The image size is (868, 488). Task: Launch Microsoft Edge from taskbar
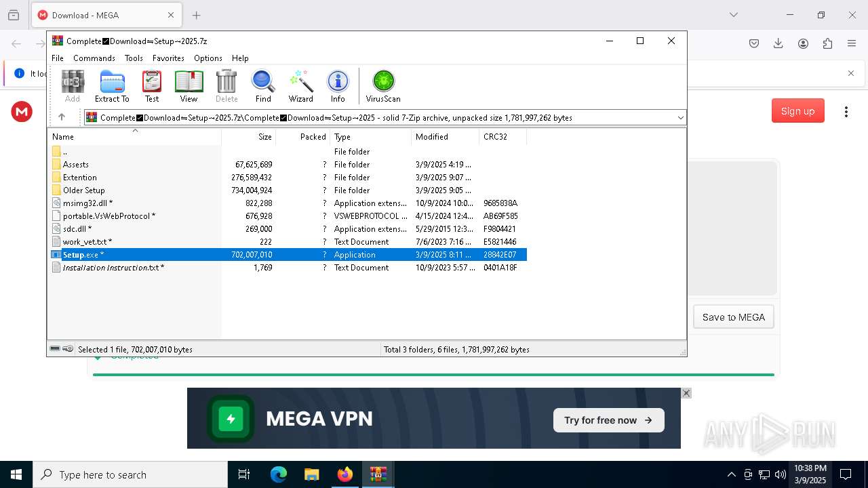click(x=279, y=474)
